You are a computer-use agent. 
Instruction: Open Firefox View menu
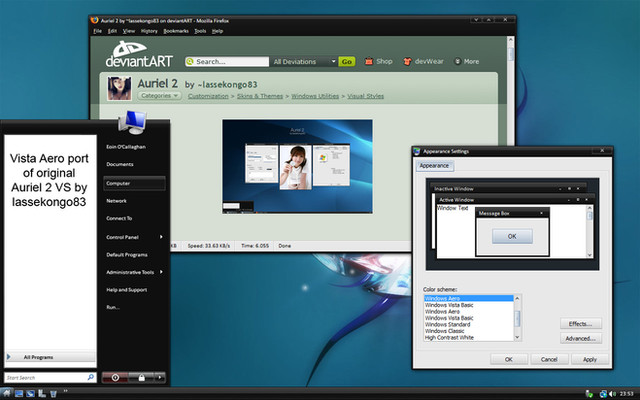[129, 31]
